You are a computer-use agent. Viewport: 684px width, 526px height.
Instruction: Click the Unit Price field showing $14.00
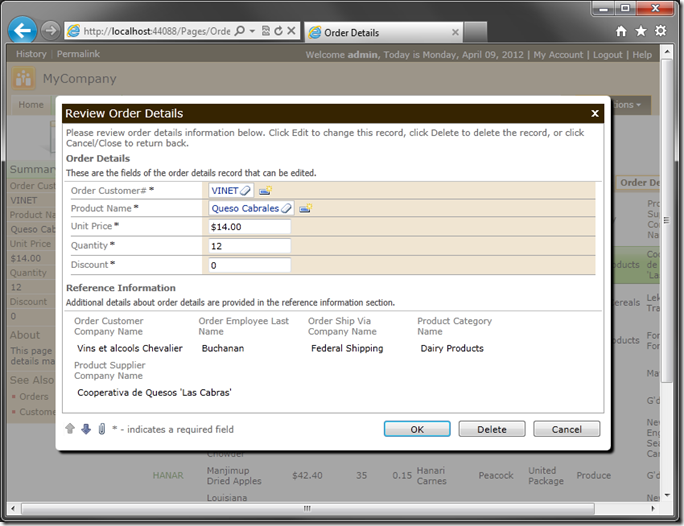point(250,227)
